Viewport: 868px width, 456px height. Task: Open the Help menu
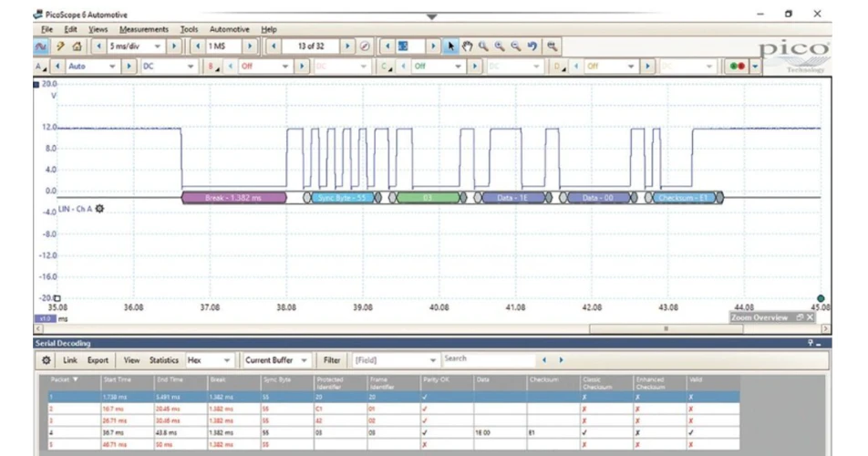(269, 29)
